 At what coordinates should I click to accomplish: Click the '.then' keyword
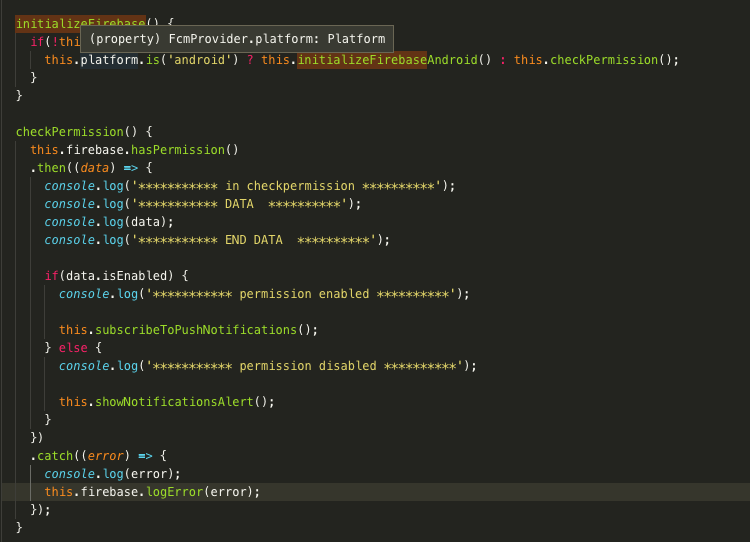coord(48,168)
